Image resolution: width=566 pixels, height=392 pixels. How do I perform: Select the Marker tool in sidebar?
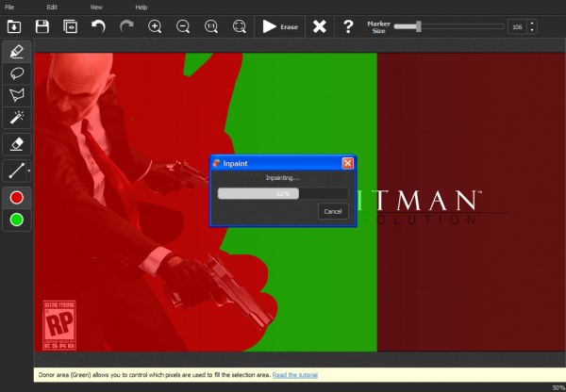pos(16,51)
